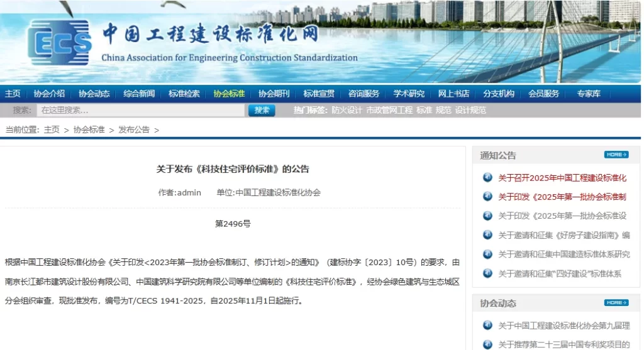This screenshot has height=350, width=644.
Task: Click bullet icon beside 第九届理 news item
Action: click(487, 325)
